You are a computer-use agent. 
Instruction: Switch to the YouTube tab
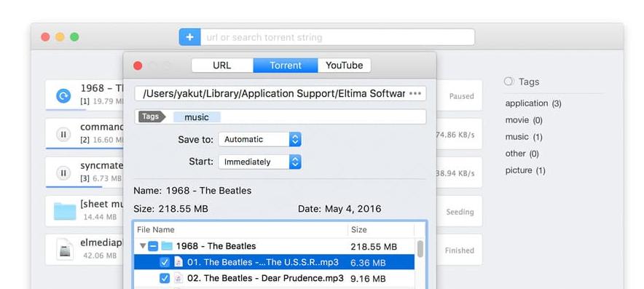pos(344,66)
